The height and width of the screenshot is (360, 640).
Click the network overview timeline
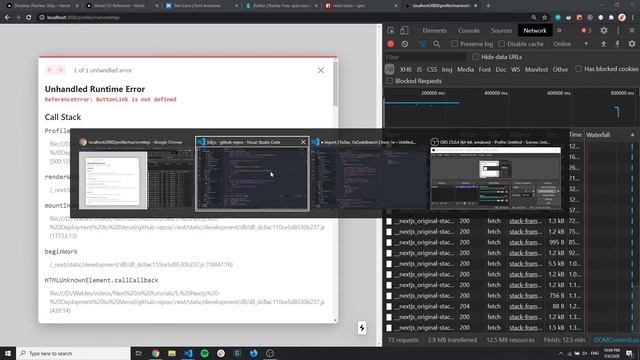pyautogui.click(x=511, y=108)
